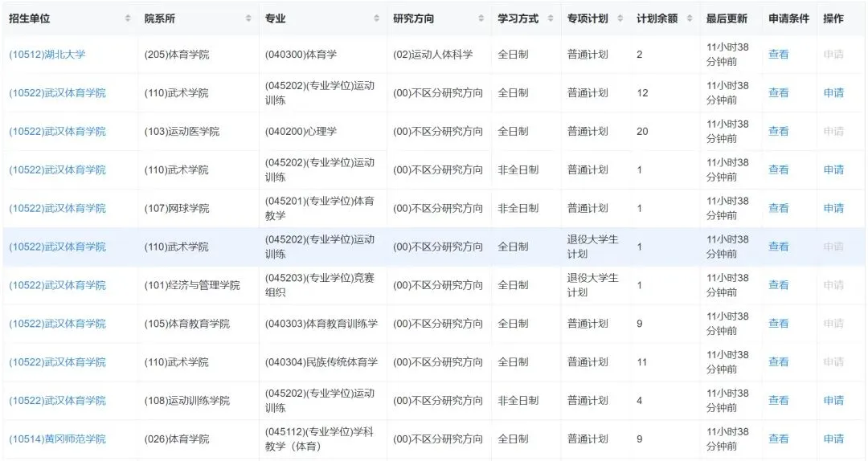The image size is (868, 461).
Task: Open 武汉体育学院 link in the 运动医学院 row
Action: point(57,131)
